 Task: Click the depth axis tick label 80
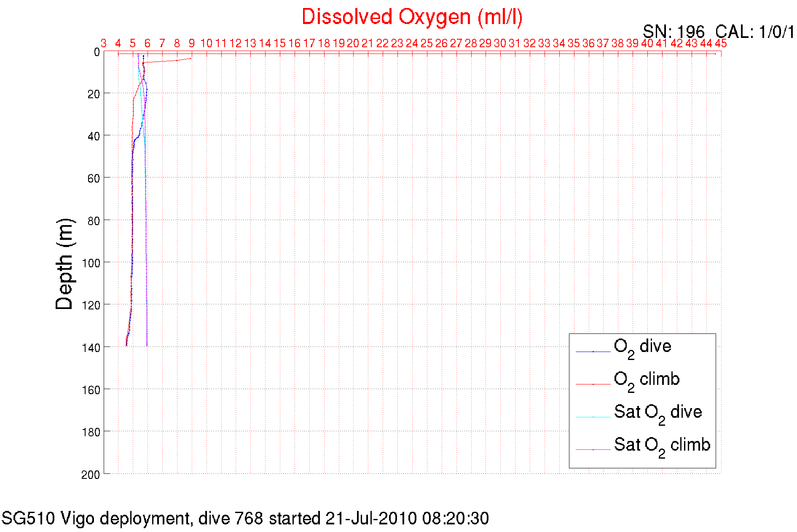click(x=94, y=221)
